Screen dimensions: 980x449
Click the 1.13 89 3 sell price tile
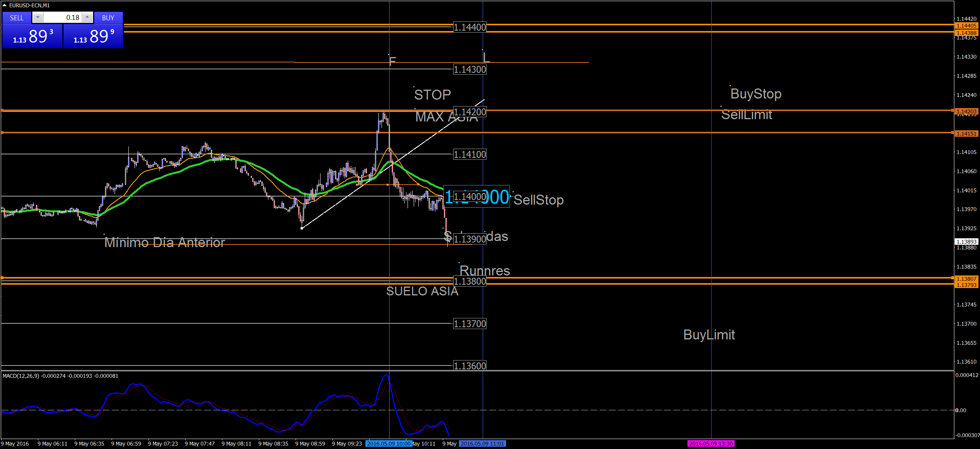[32, 36]
